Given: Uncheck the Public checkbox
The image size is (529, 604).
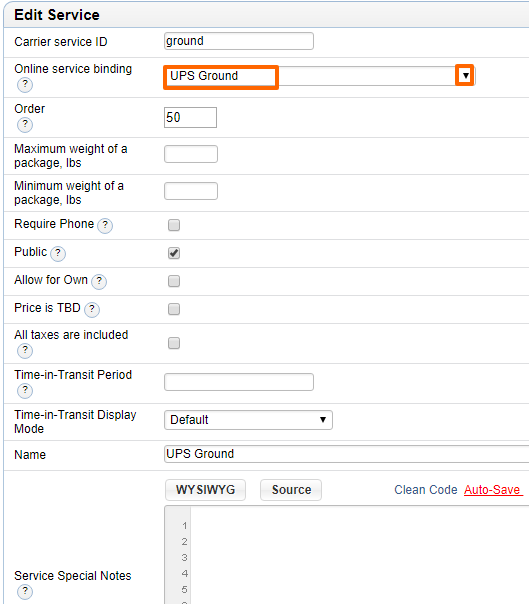Looking at the screenshot, I should pyautogui.click(x=174, y=253).
